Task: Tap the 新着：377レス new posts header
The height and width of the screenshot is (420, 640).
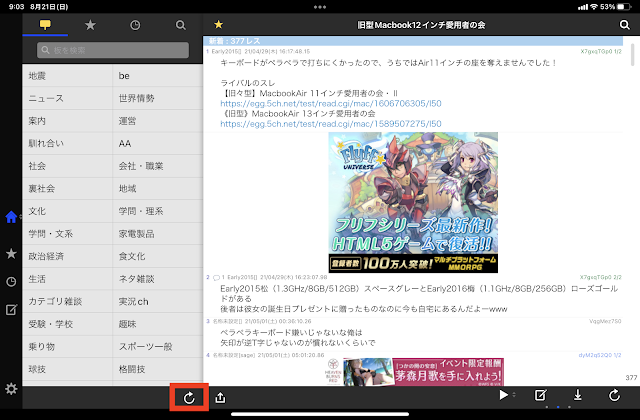Action: (x=413, y=41)
